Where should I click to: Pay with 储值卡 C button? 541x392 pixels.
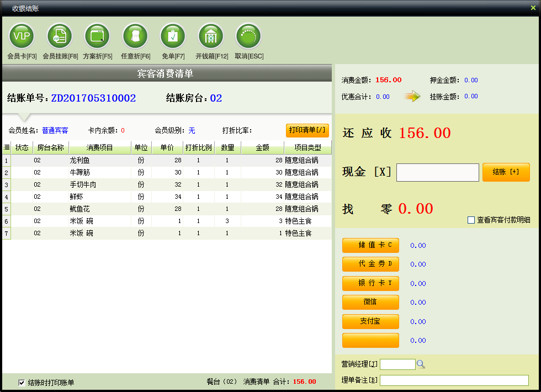370,245
